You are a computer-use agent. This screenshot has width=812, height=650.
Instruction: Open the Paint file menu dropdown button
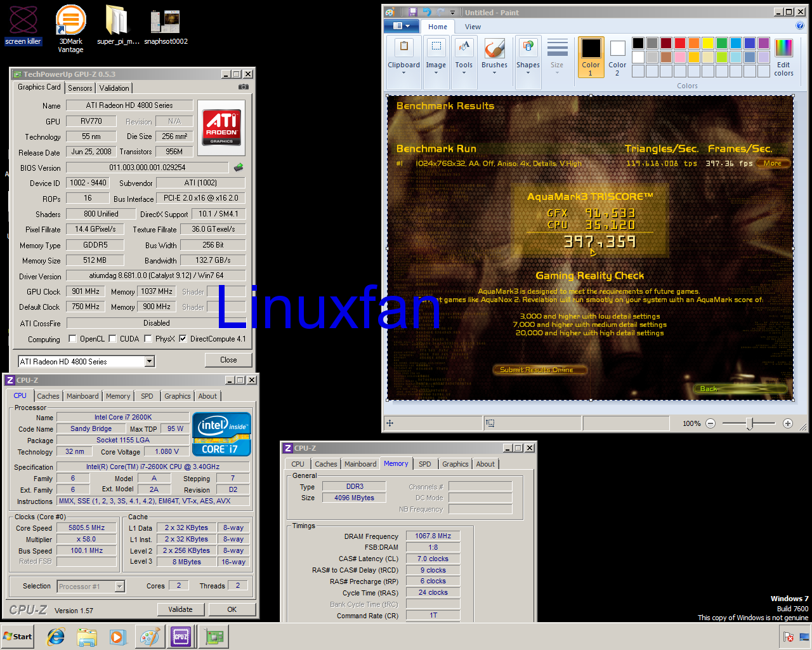(402, 26)
